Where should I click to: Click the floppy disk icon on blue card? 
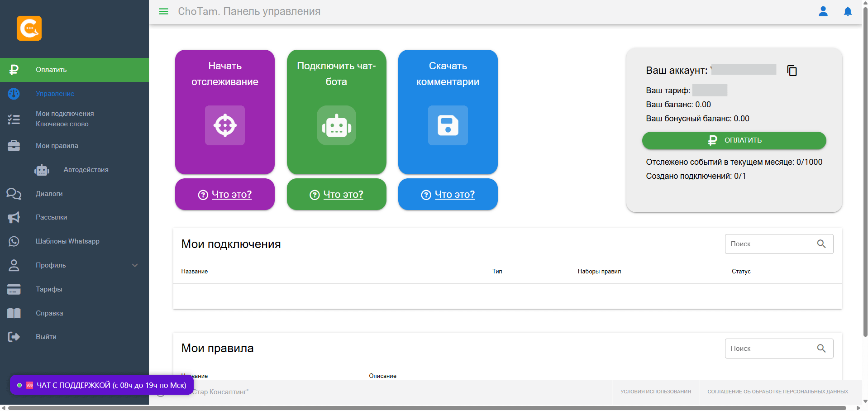coord(448,125)
